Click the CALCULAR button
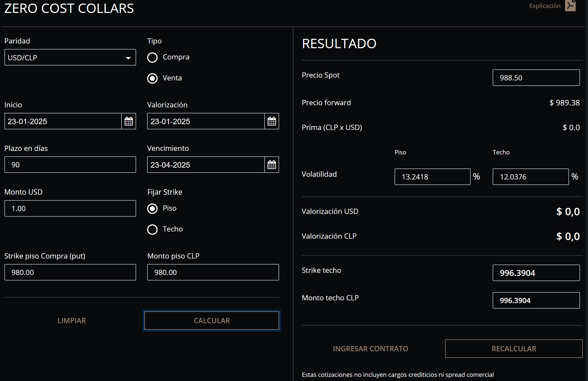588x381 pixels. click(x=212, y=320)
